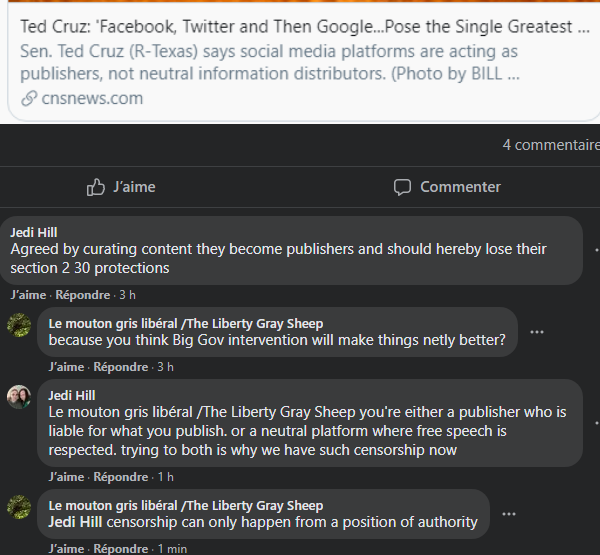Click Jedi Hill's profile photo on the reply

click(x=19, y=397)
